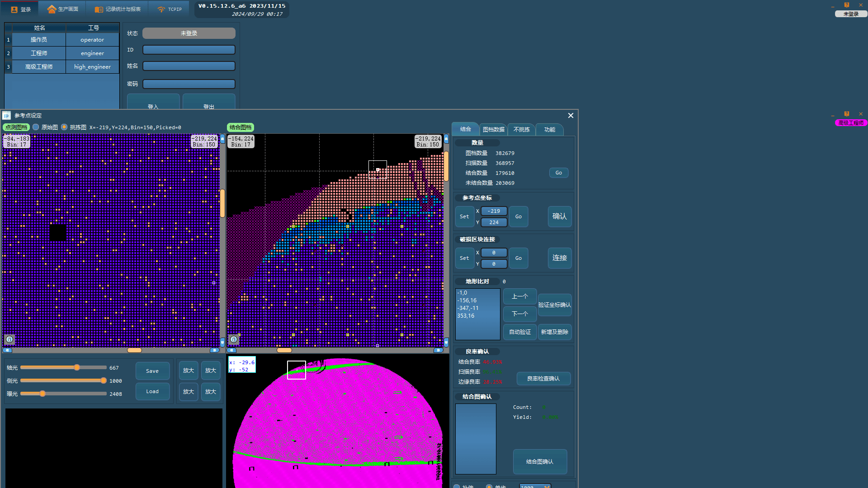Edit the reference Y field 224
The width and height of the screenshot is (868, 488).
pyautogui.click(x=494, y=222)
